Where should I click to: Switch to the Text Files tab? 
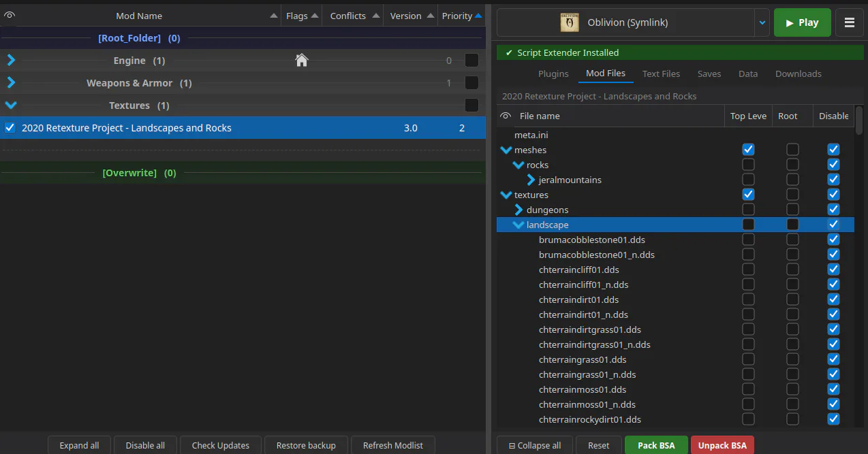click(x=661, y=74)
